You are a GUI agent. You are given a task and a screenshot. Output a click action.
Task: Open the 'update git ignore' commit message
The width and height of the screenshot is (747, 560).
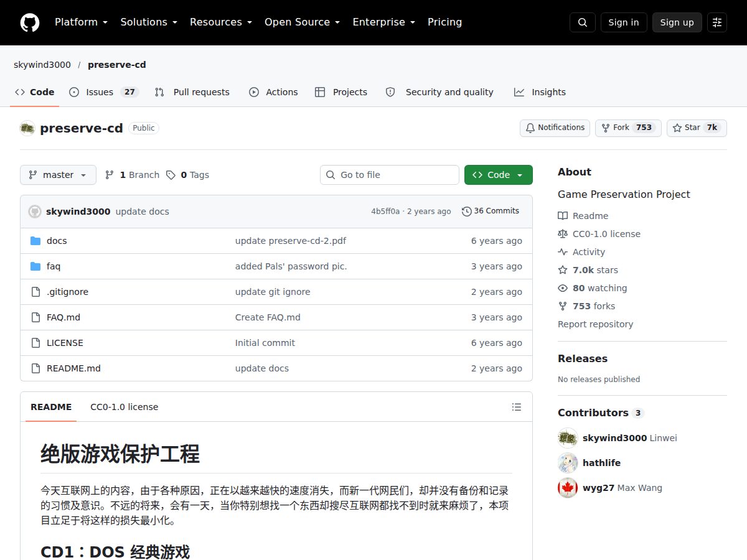tap(273, 292)
